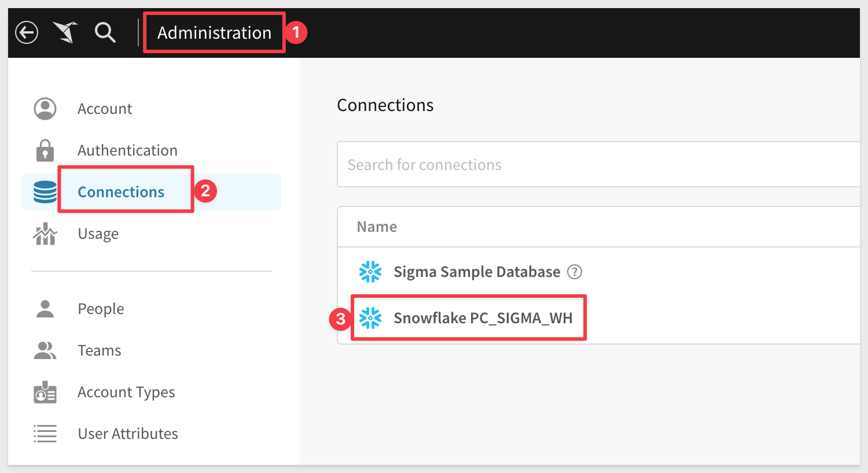Click the Account profile icon
Screen dimensions: 868x473
tap(45, 109)
